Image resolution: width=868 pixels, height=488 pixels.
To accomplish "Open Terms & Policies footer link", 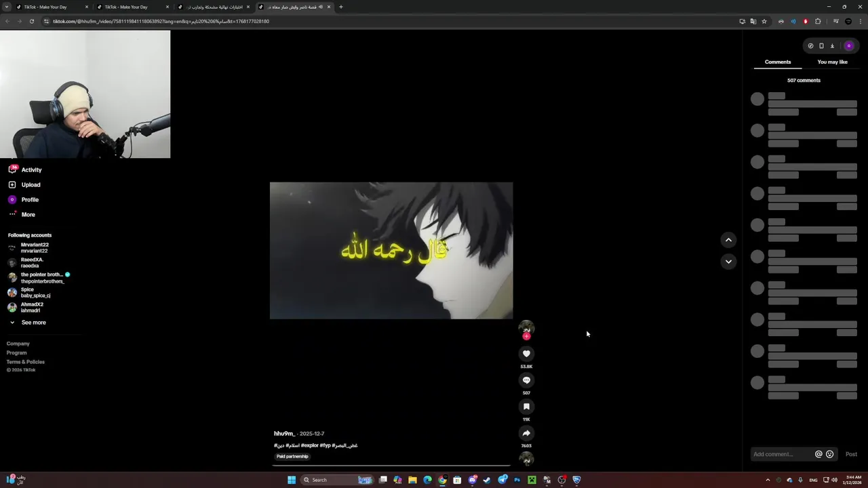I will click(26, 362).
